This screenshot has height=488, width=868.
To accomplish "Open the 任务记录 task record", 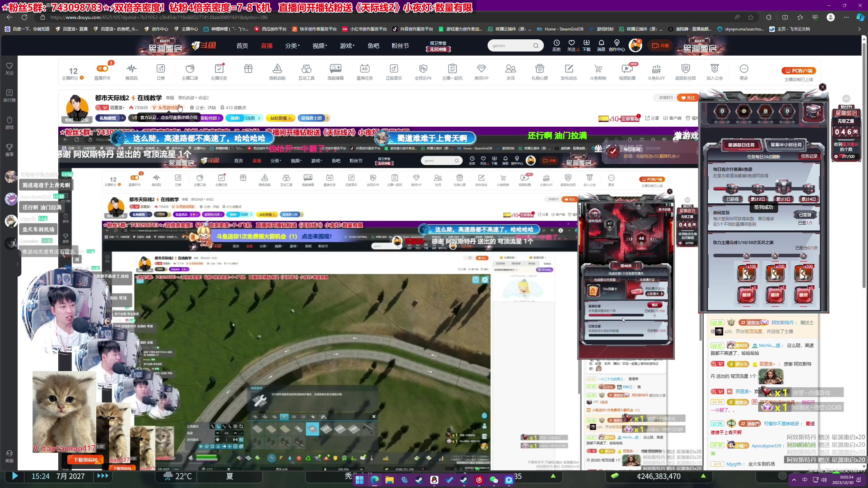I will pyautogui.click(x=809, y=156).
